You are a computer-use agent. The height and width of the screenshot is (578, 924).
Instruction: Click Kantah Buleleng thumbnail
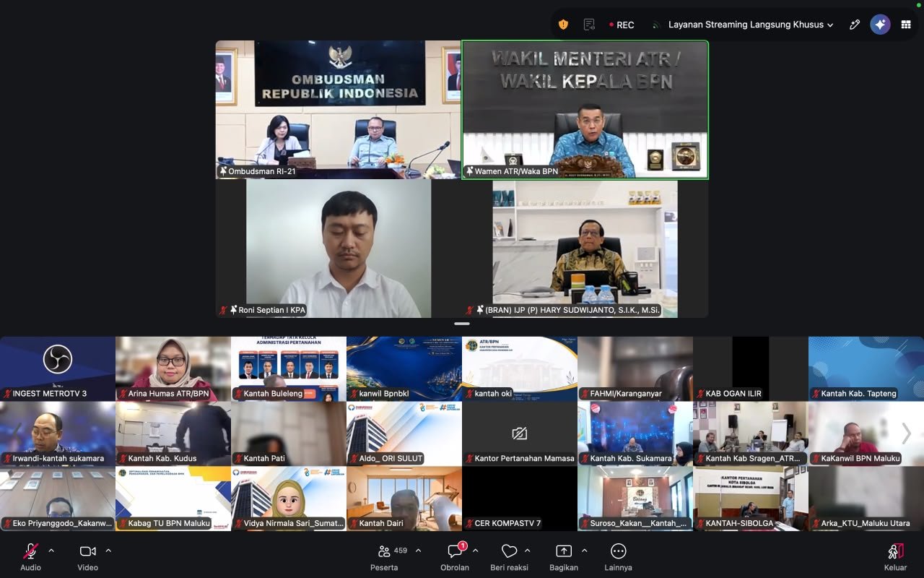pyautogui.click(x=289, y=368)
